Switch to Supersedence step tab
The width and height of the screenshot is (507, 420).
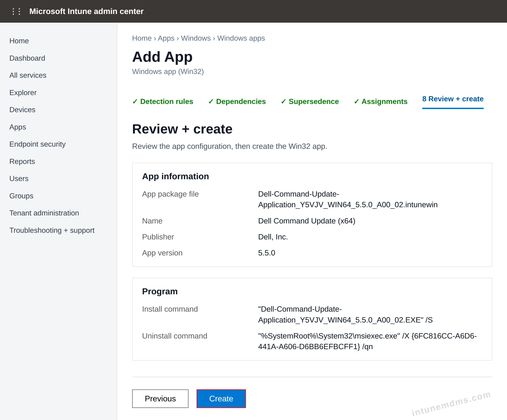point(310,102)
